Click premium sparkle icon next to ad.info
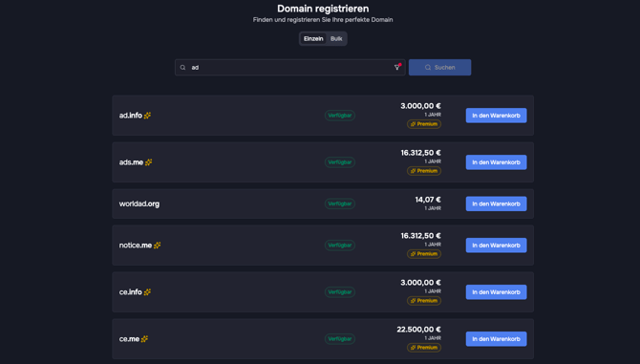Screen dimensions: 640x364 [147, 116]
